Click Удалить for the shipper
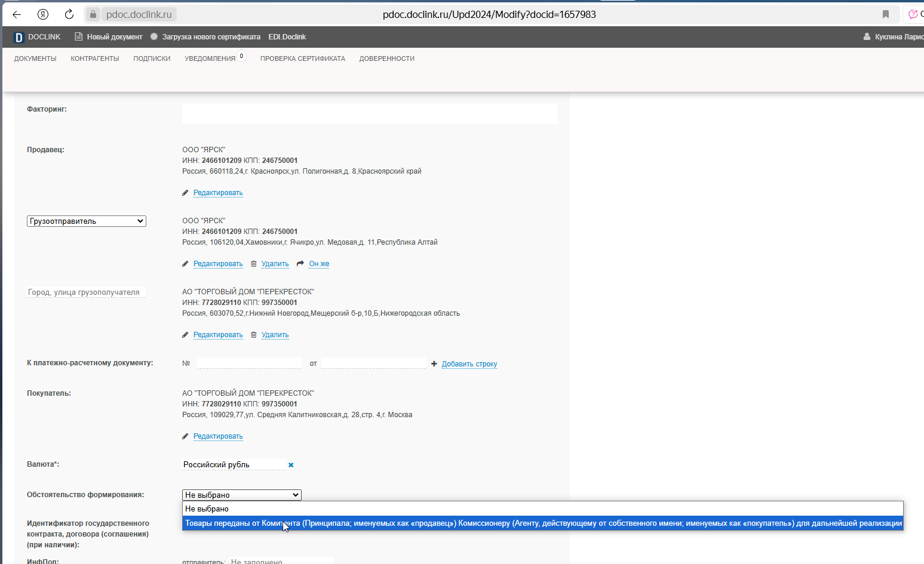Image resolution: width=924 pixels, height=564 pixels. pyautogui.click(x=275, y=264)
